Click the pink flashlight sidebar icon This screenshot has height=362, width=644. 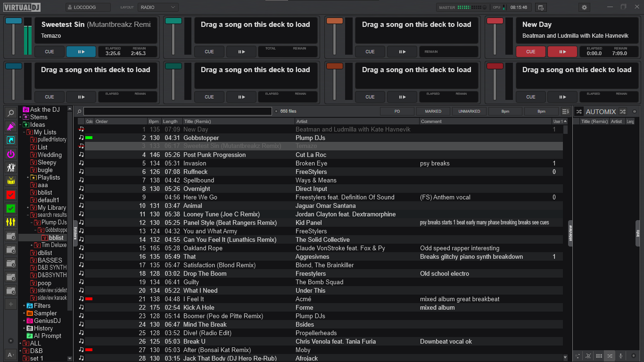(10, 126)
